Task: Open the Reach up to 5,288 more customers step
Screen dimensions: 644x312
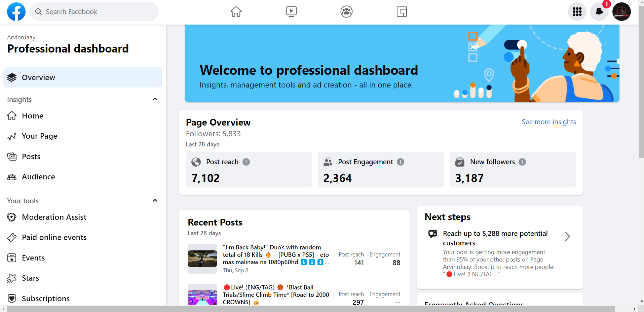Action: (500, 253)
